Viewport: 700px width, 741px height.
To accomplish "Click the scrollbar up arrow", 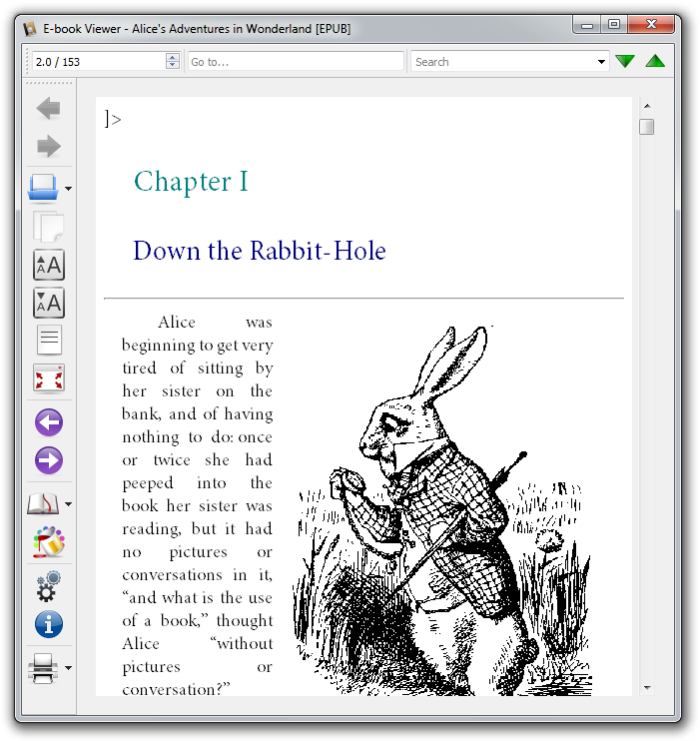I will click(647, 106).
